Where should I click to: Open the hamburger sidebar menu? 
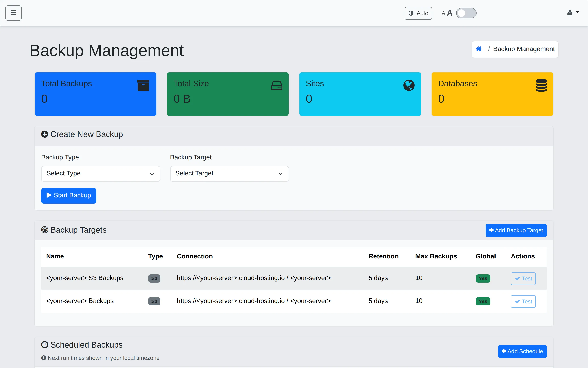13,13
